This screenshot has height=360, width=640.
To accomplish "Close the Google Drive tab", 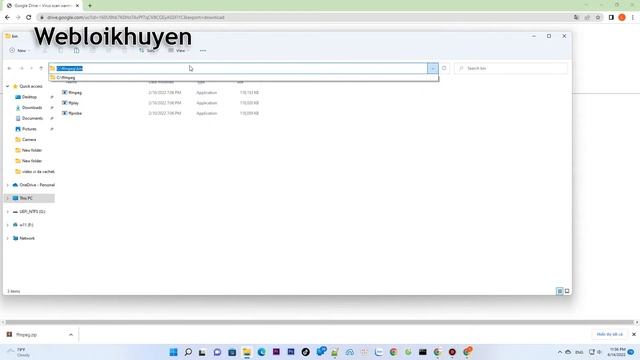I will click(x=77, y=5).
